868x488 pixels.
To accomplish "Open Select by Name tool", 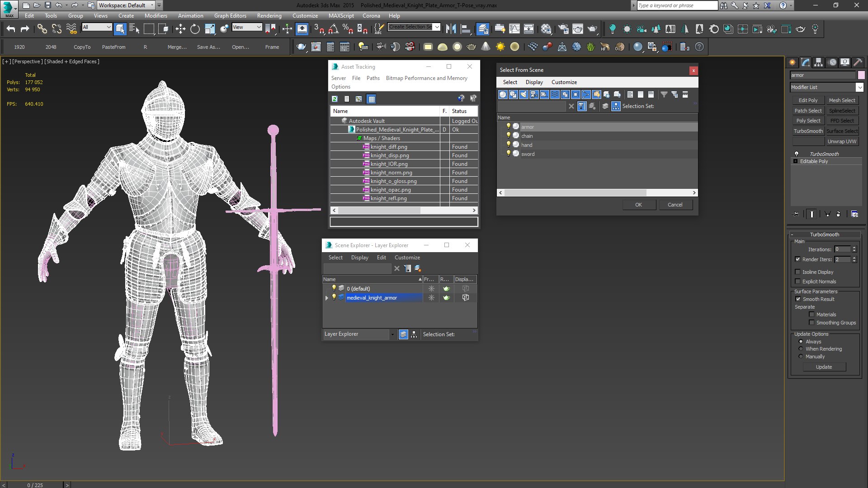I will (134, 29).
